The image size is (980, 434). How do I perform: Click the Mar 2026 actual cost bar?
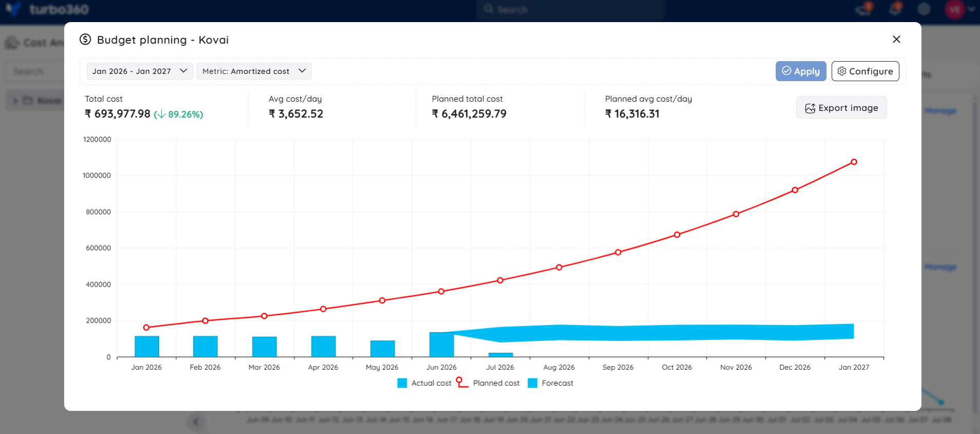tap(264, 347)
